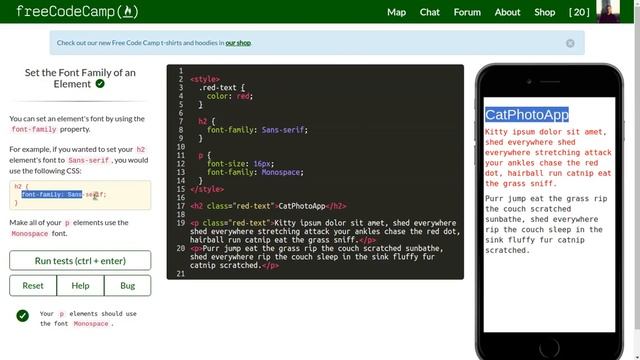Click the freeCodeCamp logo

tap(78, 11)
